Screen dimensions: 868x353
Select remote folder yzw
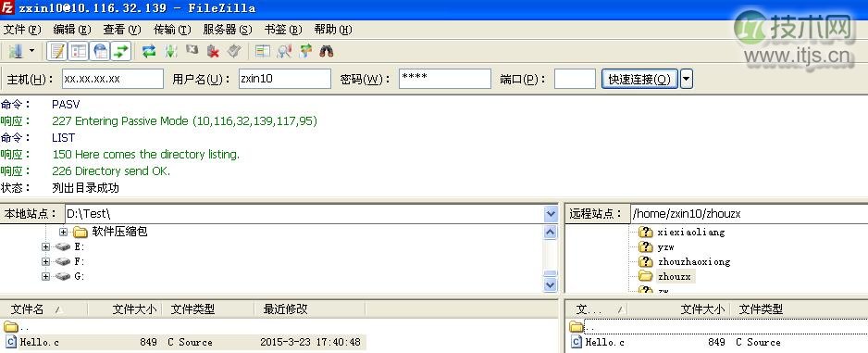pos(666,246)
